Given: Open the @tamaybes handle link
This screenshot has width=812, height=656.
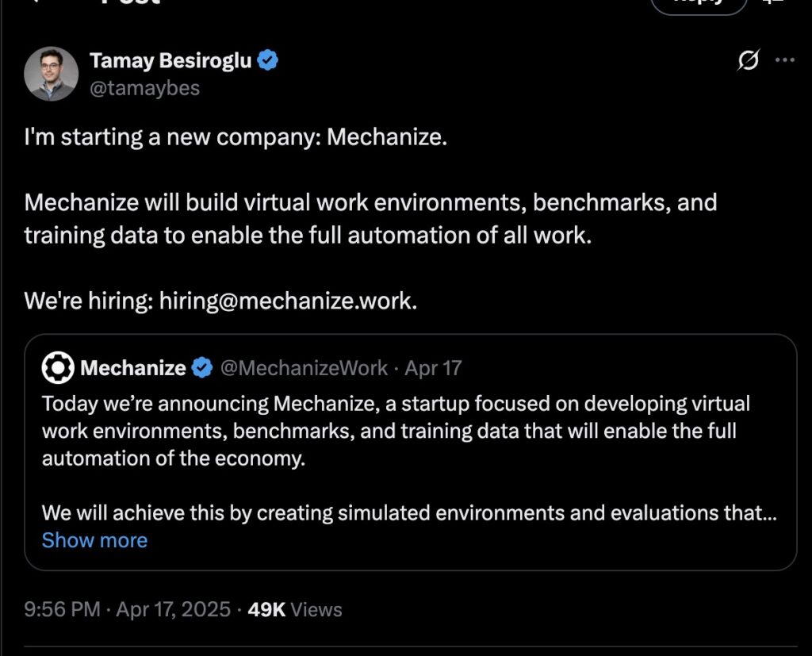Looking at the screenshot, I should (x=144, y=88).
